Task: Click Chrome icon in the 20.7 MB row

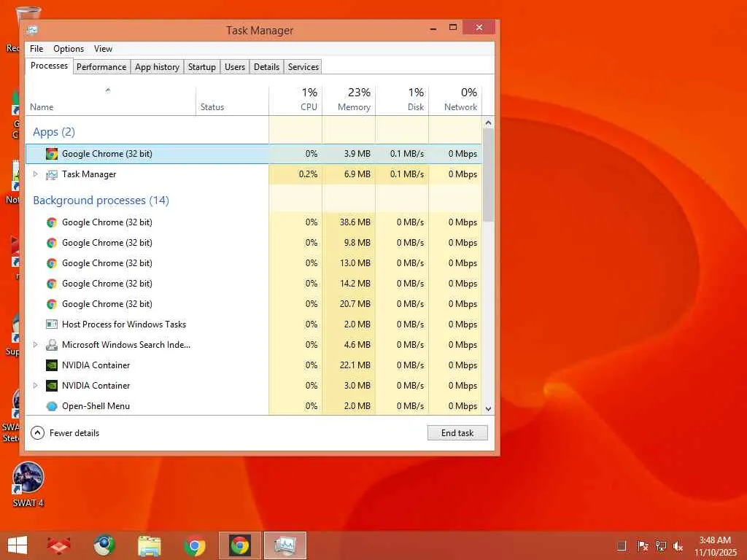Action: pyautogui.click(x=52, y=304)
